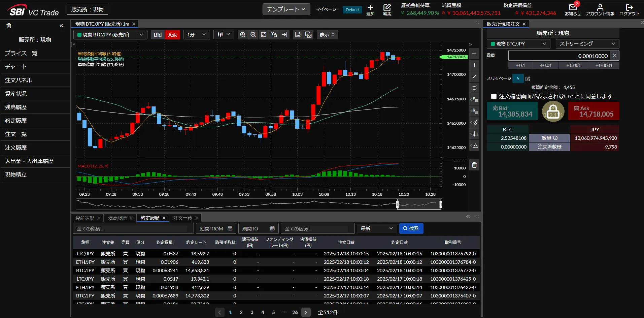Click the 検索 search button
This screenshot has height=318, width=644.
tap(411, 228)
